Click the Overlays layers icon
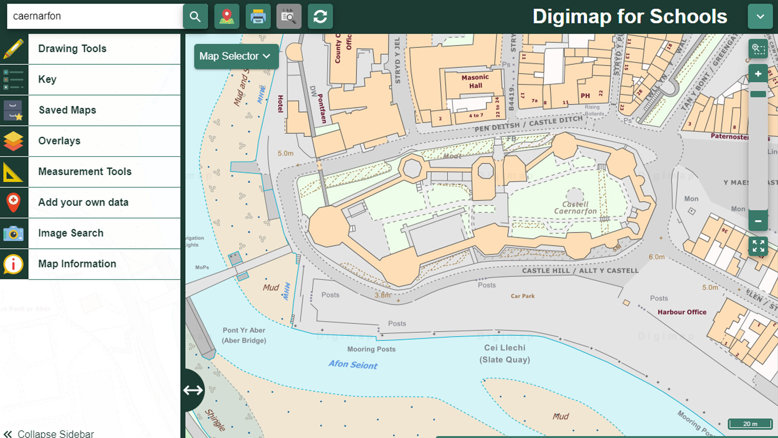This screenshot has height=438, width=778. tap(13, 141)
